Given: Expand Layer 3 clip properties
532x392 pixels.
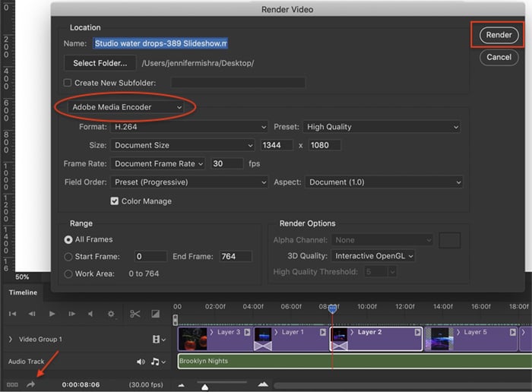Looking at the screenshot, I should click(x=211, y=332).
